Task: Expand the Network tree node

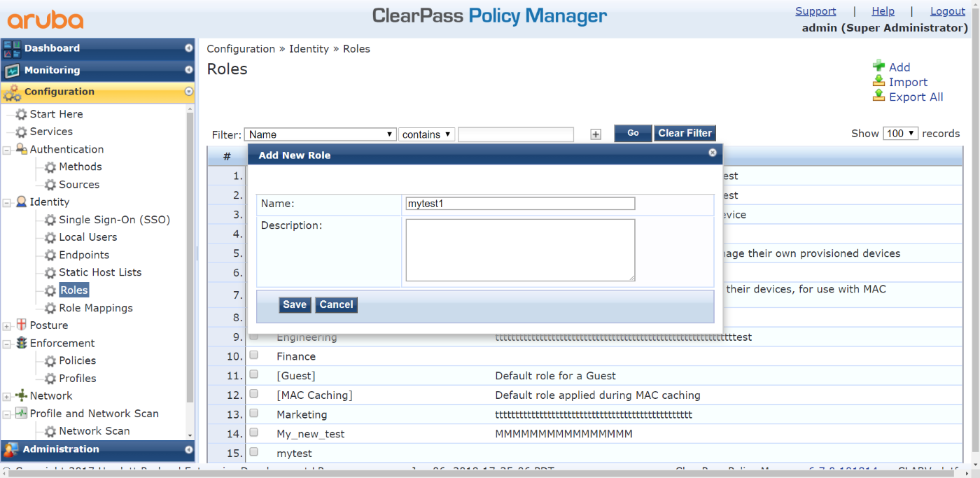Action: pyautogui.click(x=7, y=396)
